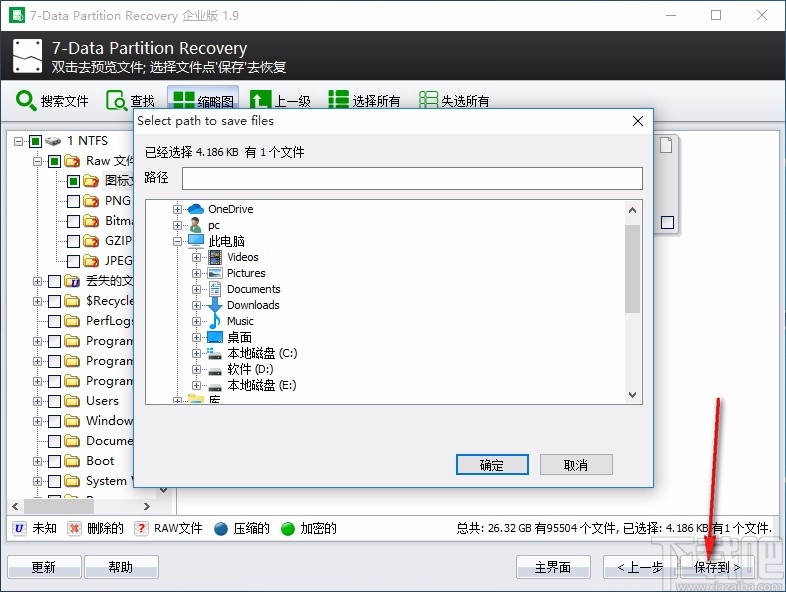Expand the 软件 (D:) node
This screenshot has width=786, height=592.
click(196, 369)
